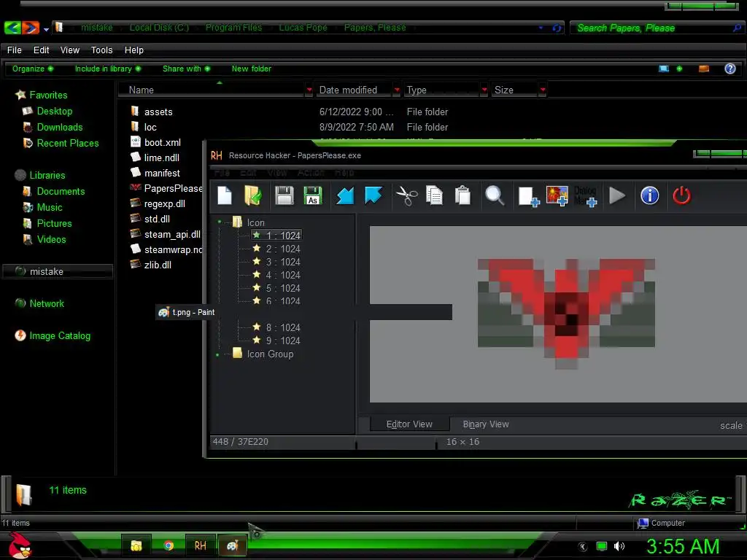Image resolution: width=747 pixels, height=560 pixels.
Task: Click the blue down-left arrow icon
Action: pyautogui.click(x=345, y=195)
